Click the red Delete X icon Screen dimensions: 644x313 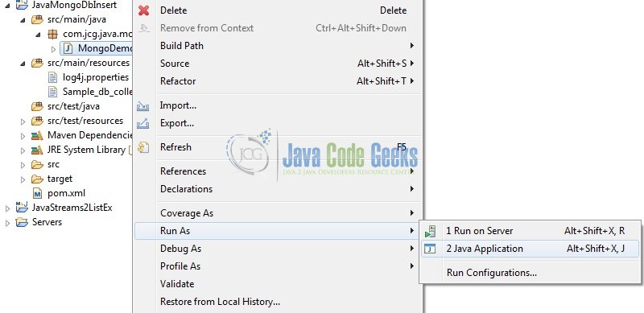tap(144, 10)
